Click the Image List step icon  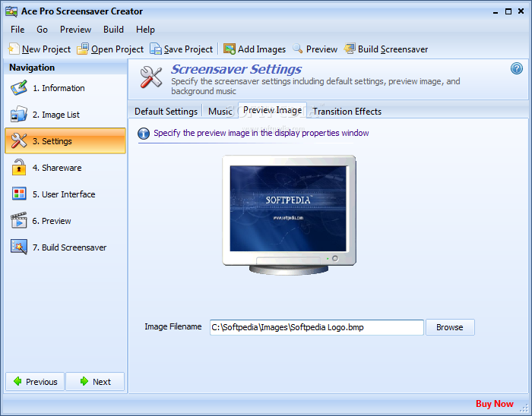click(19, 115)
